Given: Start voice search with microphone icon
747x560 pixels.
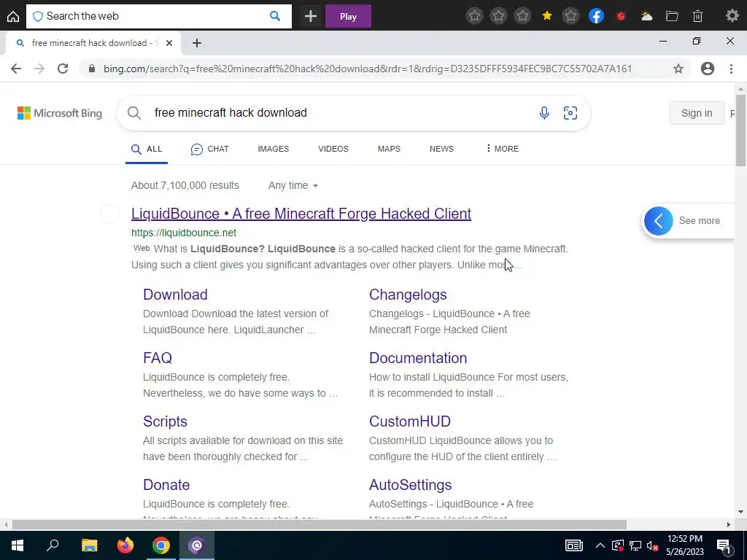Looking at the screenshot, I should click(x=544, y=113).
